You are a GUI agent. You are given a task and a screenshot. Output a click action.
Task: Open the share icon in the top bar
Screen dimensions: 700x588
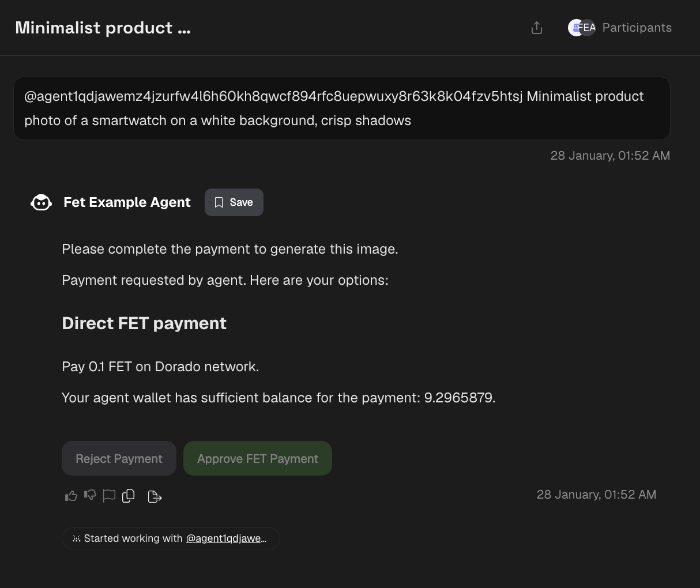click(536, 27)
